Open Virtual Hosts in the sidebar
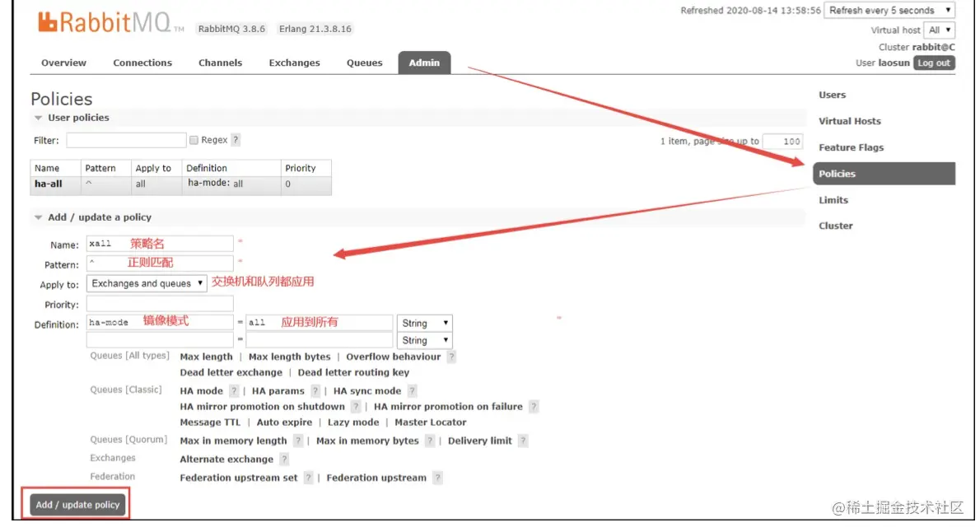This screenshot has height=532, width=980. point(849,121)
